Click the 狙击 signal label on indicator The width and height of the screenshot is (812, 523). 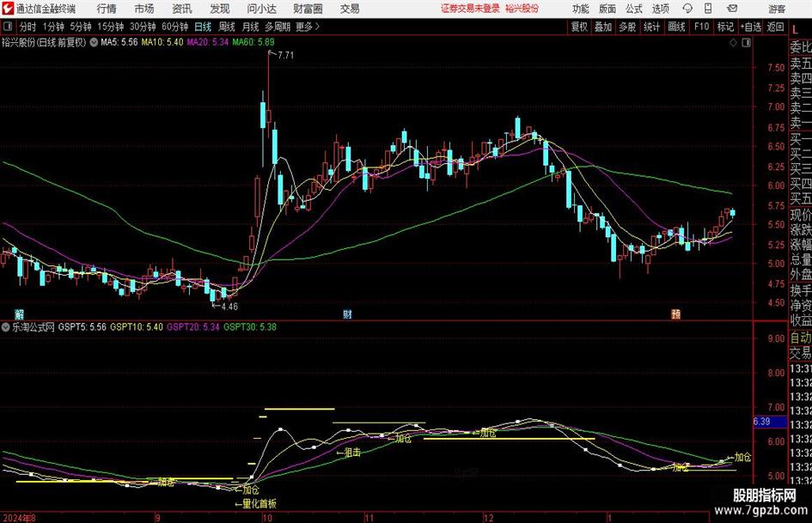point(352,453)
